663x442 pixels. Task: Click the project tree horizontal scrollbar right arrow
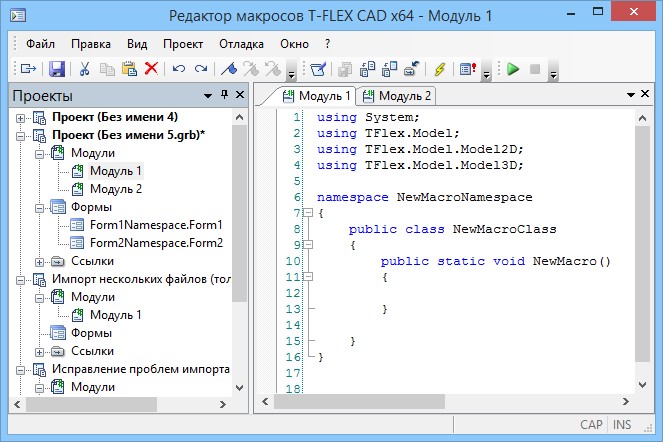[223, 405]
